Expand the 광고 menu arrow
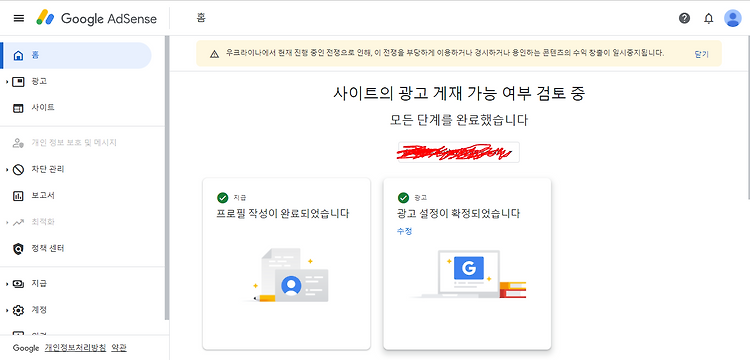 pyautogui.click(x=7, y=82)
